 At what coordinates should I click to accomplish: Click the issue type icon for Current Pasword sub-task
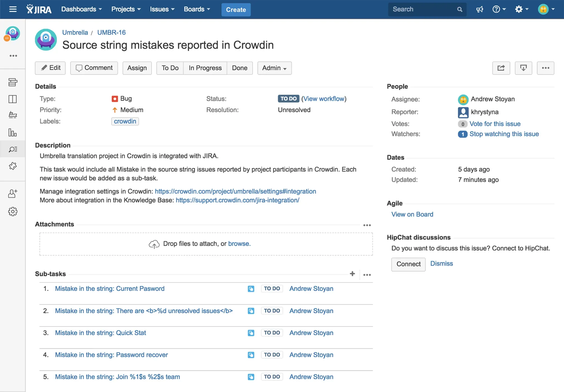[x=251, y=289]
